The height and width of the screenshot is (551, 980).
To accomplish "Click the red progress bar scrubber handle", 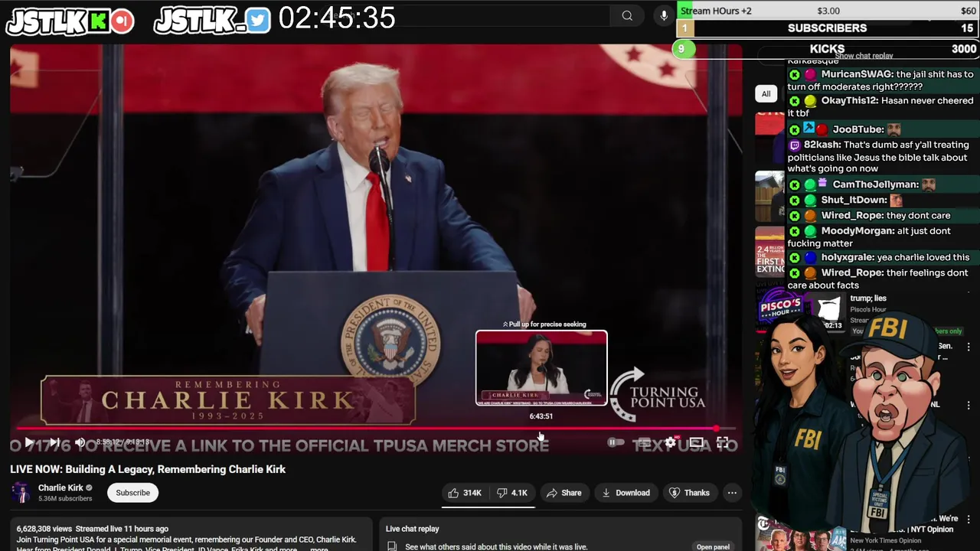I will coord(716,429).
